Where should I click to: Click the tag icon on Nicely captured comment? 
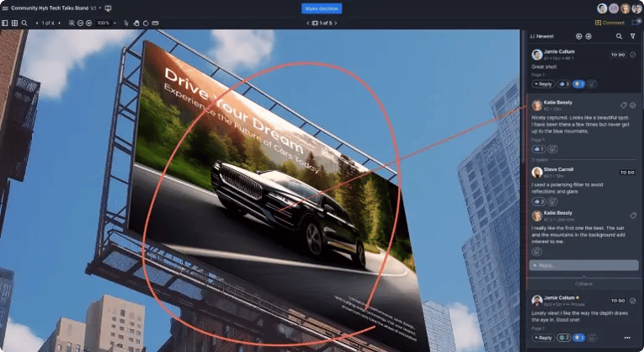(624, 105)
